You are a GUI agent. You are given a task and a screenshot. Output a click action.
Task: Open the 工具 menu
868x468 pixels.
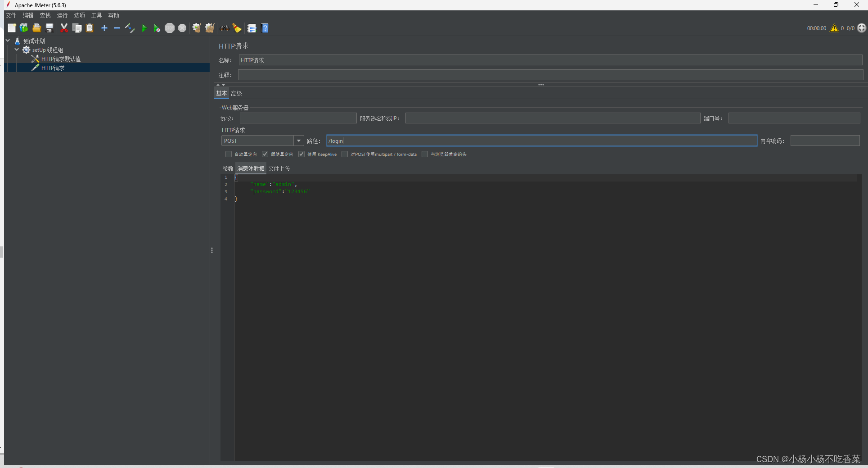click(96, 15)
